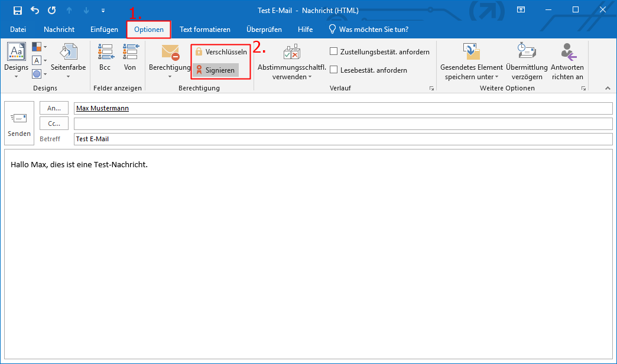The width and height of the screenshot is (617, 364).
Task: Switch to the Einfügen tab
Action: (104, 30)
